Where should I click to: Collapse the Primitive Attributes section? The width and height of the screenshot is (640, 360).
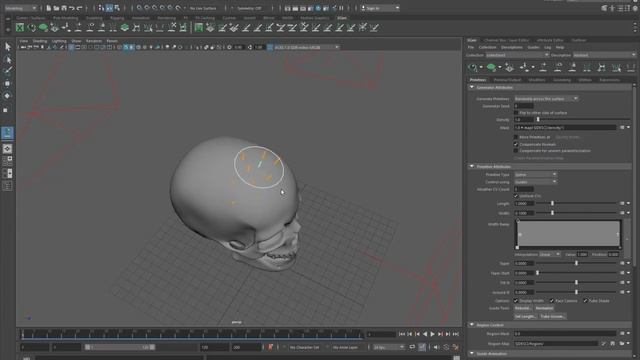[472, 167]
